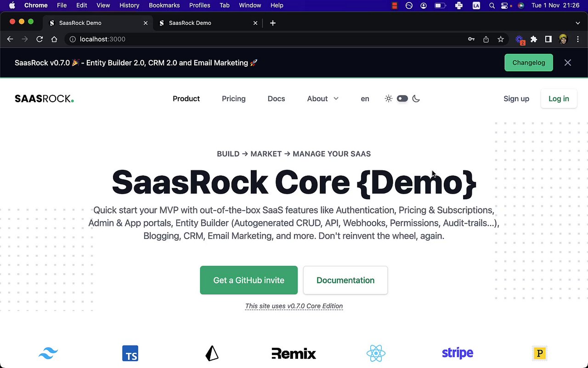Open the Chrome side panel icon
The width and height of the screenshot is (588, 368).
coord(548,39)
